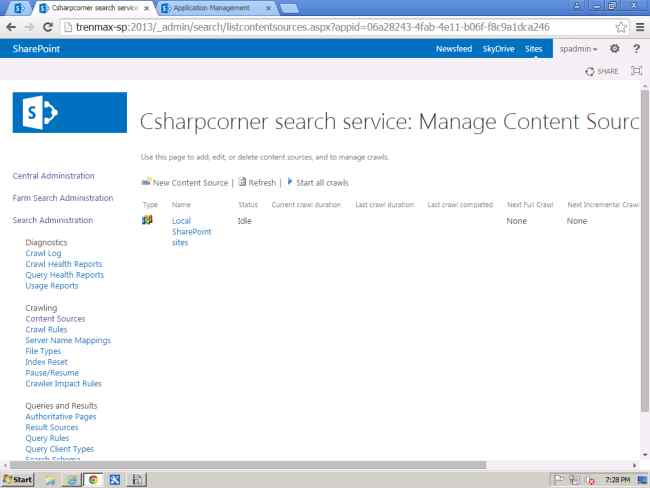Click the second pinned taskbar icon after Start
Viewport: 650px width, 488px height.
pos(72,480)
